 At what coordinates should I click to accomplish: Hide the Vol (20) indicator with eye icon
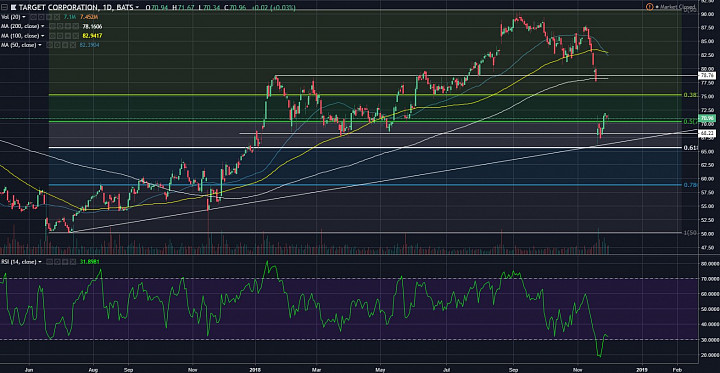point(34,17)
